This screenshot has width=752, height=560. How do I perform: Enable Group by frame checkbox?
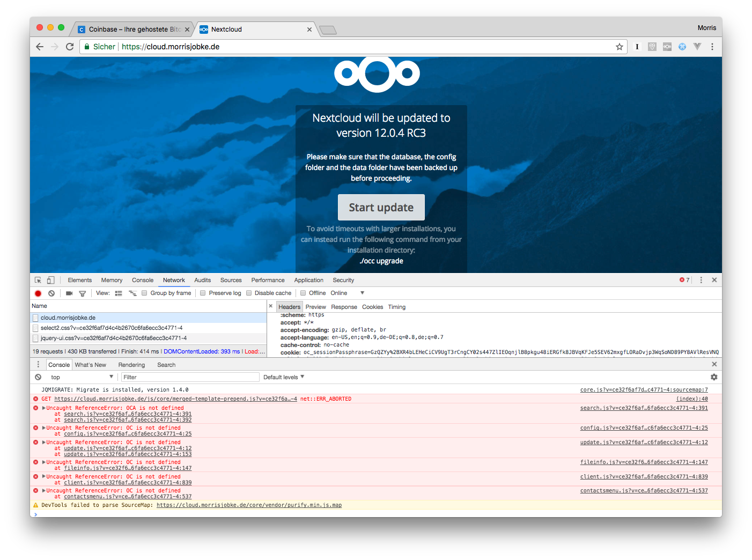tap(144, 293)
